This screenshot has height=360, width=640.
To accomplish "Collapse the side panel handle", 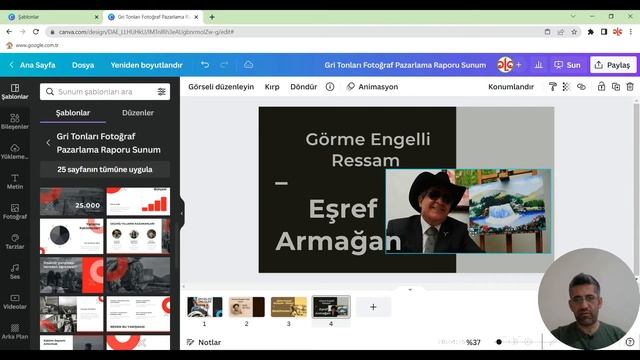I will (182, 213).
